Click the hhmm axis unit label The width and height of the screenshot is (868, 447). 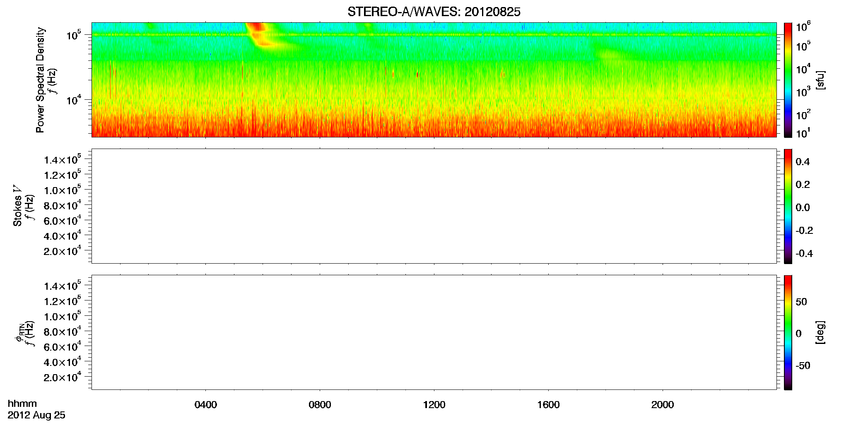22,404
